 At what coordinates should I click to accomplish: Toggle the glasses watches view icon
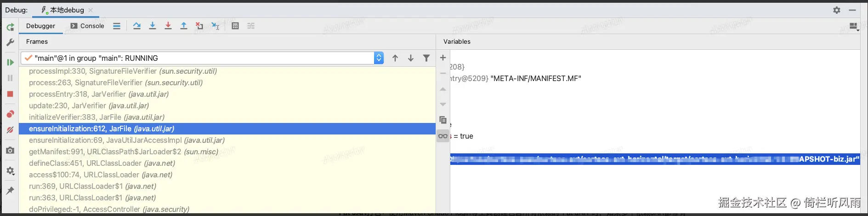coord(443,136)
